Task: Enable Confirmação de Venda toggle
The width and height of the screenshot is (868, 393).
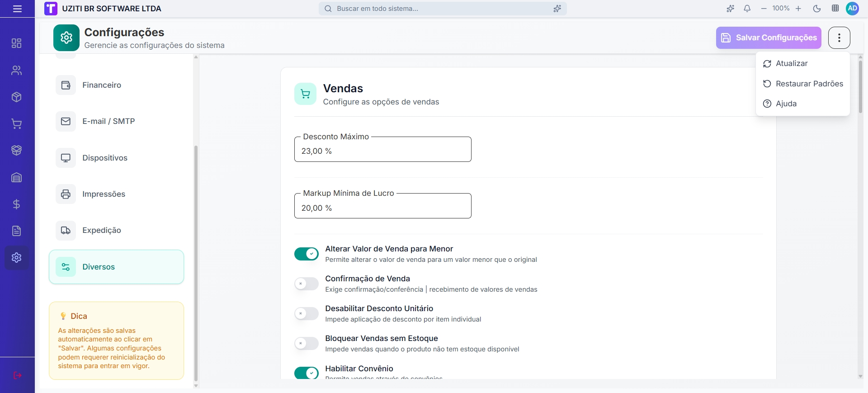Action: click(307, 284)
